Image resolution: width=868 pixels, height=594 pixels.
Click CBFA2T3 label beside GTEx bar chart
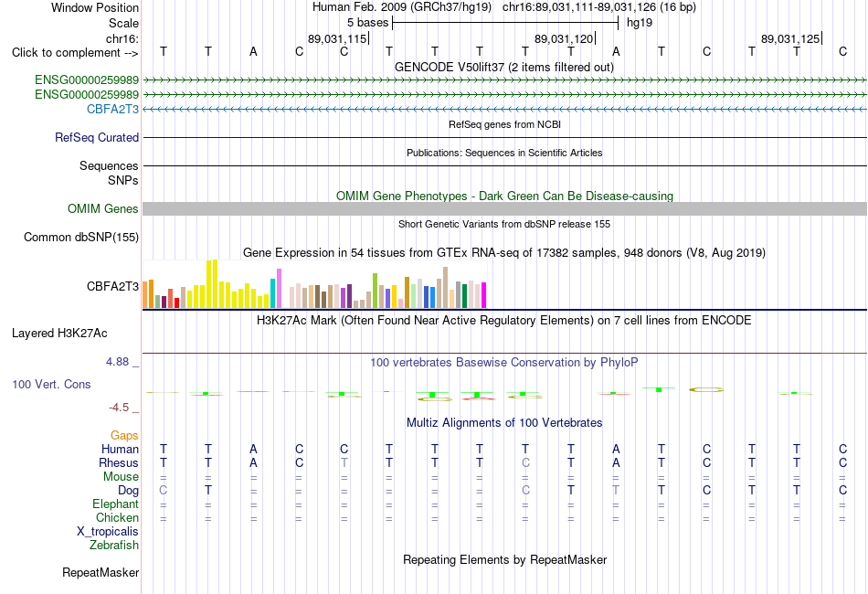coord(112,286)
